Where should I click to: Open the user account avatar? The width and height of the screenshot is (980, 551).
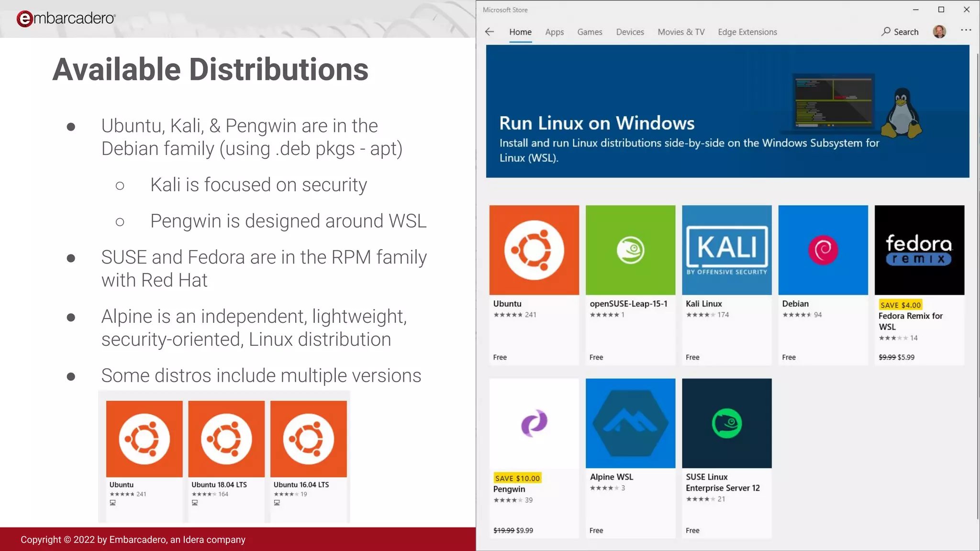point(939,32)
